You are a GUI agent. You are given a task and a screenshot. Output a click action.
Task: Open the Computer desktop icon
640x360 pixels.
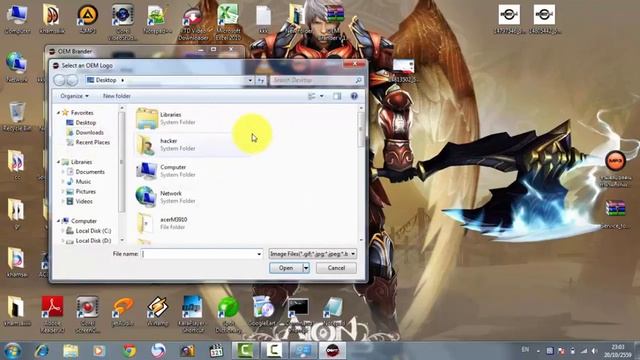17,18
